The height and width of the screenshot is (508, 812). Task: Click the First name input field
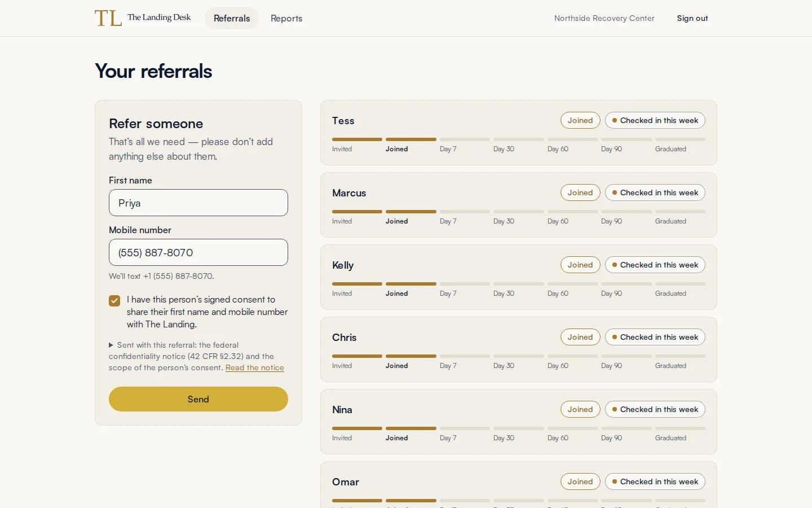[198, 203]
